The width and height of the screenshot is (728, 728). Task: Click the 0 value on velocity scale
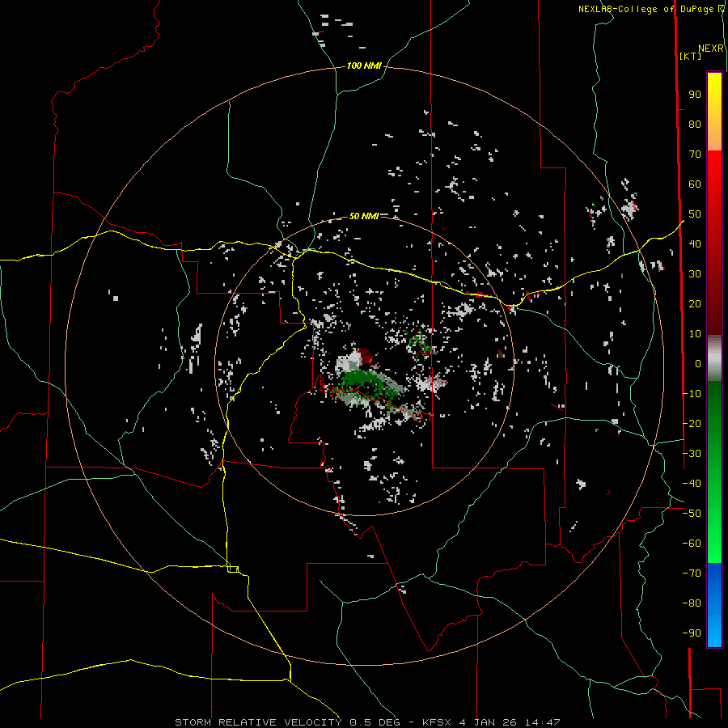698,363
